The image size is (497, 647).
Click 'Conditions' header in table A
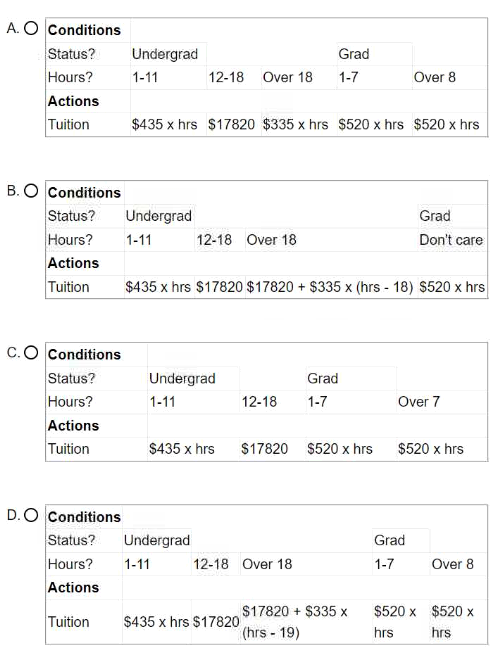click(84, 30)
